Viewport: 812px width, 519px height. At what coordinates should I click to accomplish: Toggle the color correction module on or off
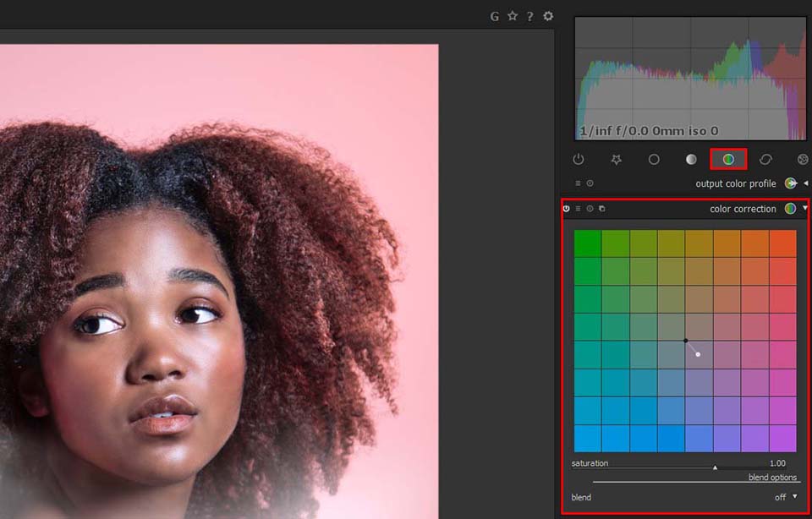566,208
